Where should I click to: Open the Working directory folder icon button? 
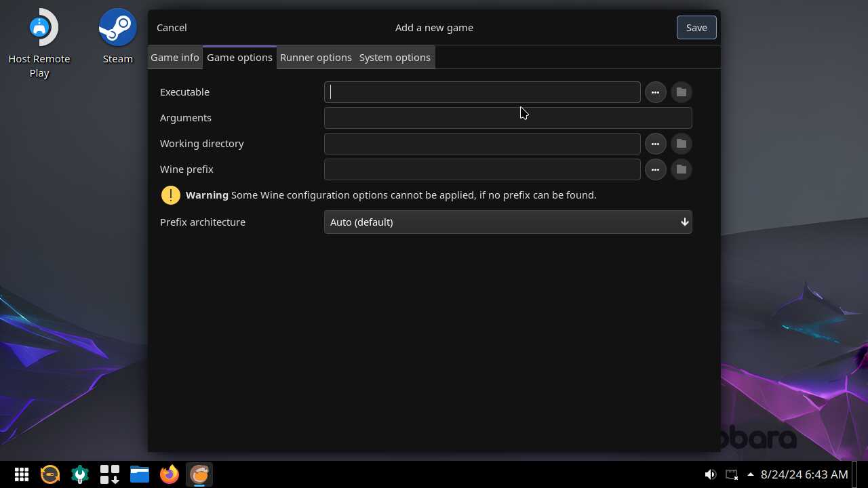point(682,144)
